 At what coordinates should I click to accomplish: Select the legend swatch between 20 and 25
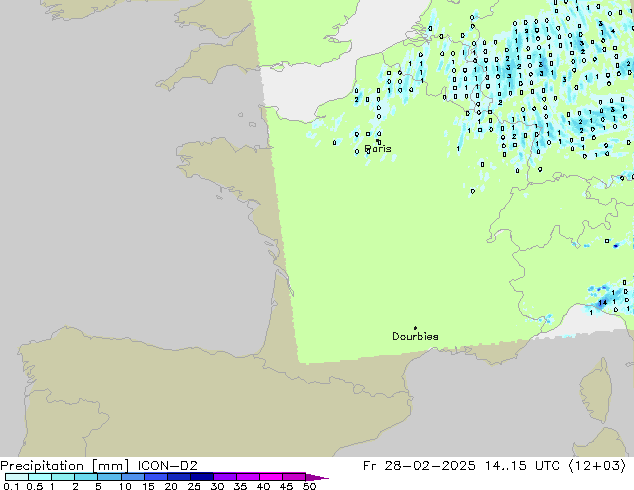pos(178,477)
